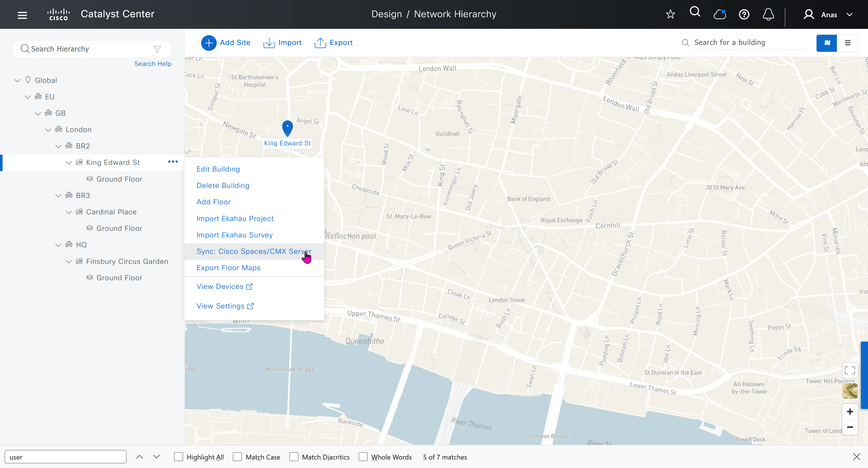Click the hierarchy filter funnel icon
The width and height of the screenshot is (868, 468).
pos(157,49)
